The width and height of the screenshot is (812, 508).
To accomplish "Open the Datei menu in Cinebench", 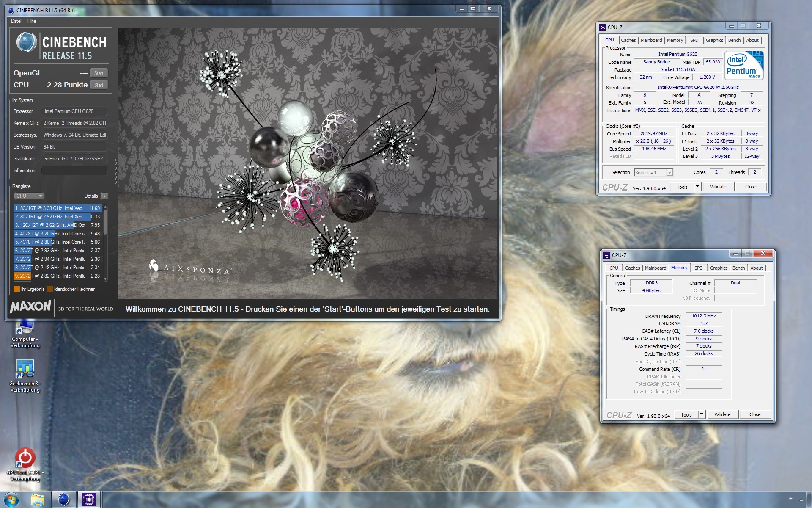I will 16,21.
